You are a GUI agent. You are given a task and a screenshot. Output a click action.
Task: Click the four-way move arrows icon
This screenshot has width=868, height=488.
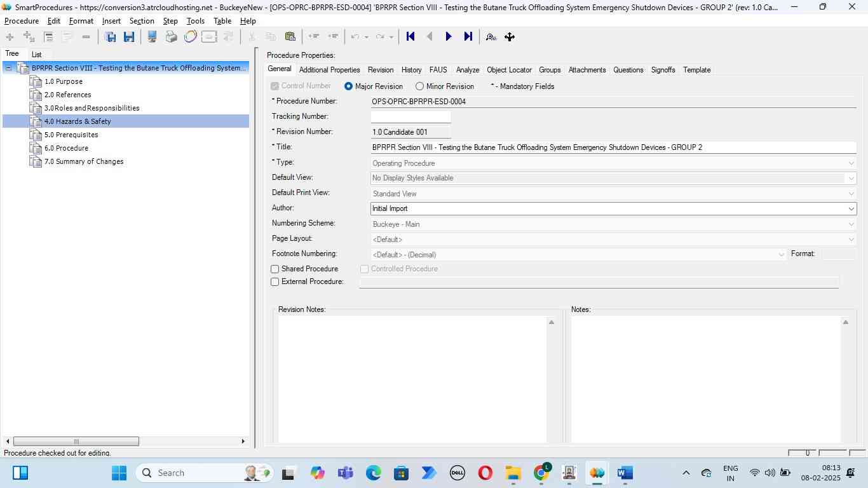(510, 37)
